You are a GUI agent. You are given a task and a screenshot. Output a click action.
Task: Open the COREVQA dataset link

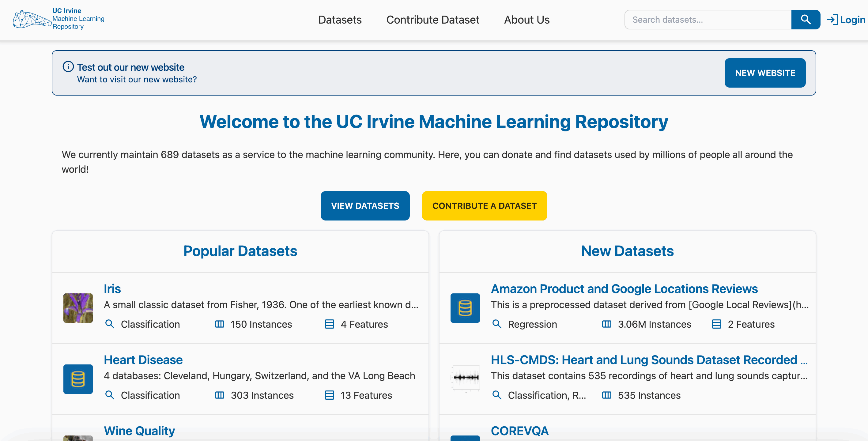519,431
